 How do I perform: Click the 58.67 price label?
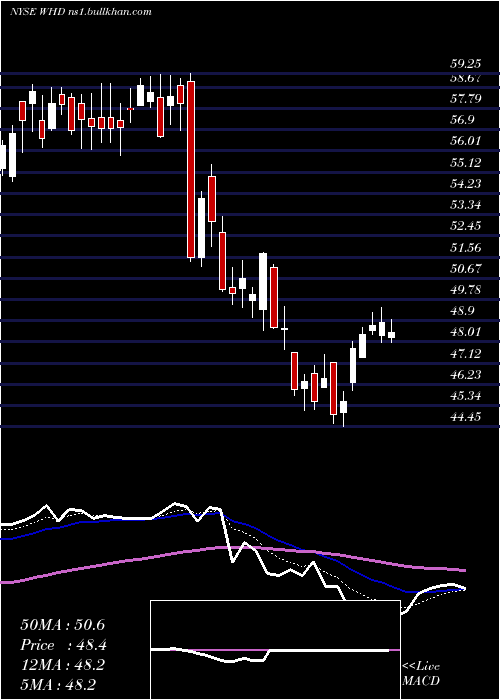(465, 79)
